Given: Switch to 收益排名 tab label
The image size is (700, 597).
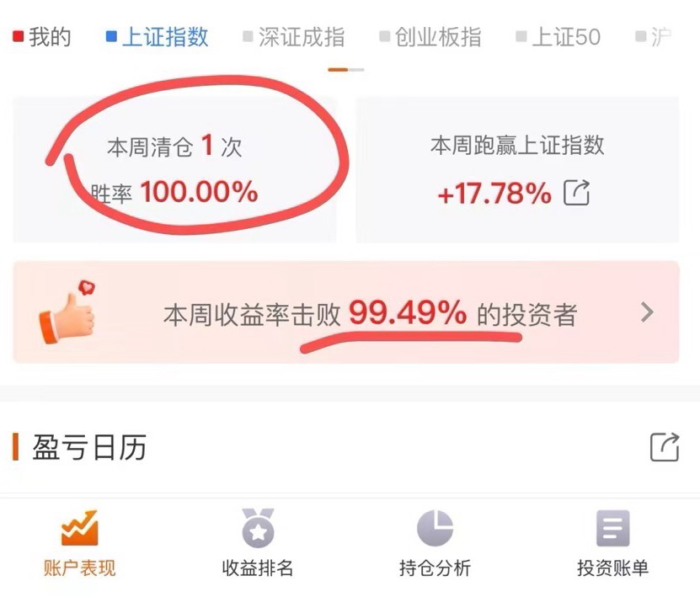Looking at the screenshot, I should (x=258, y=568).
